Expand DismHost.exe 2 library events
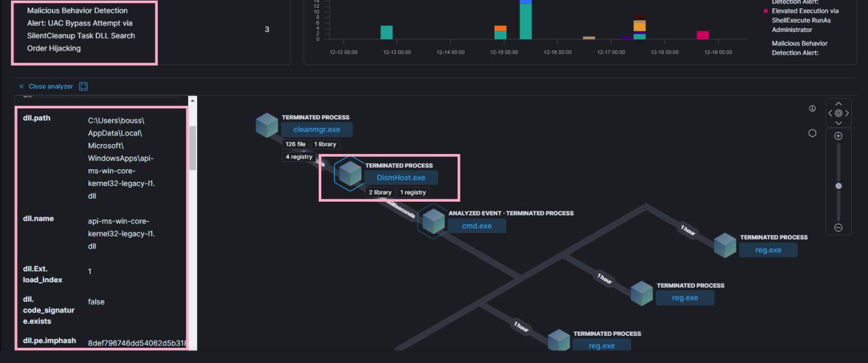This screenshot has width=868, height=363. [x=380, y=193]
